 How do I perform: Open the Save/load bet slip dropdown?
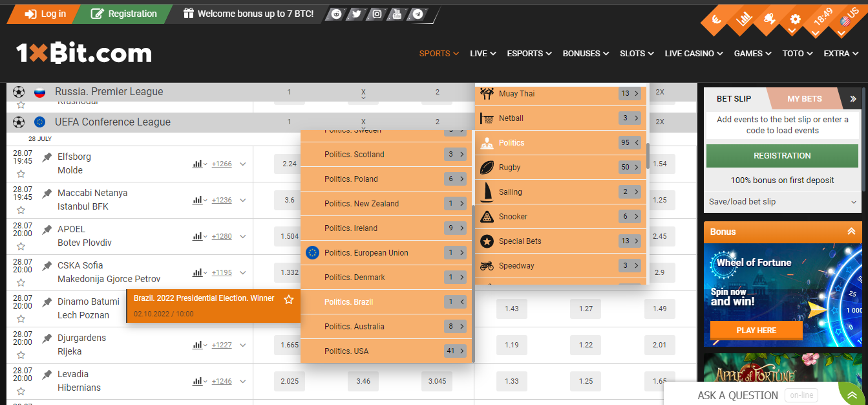click(x=782, y=202)
